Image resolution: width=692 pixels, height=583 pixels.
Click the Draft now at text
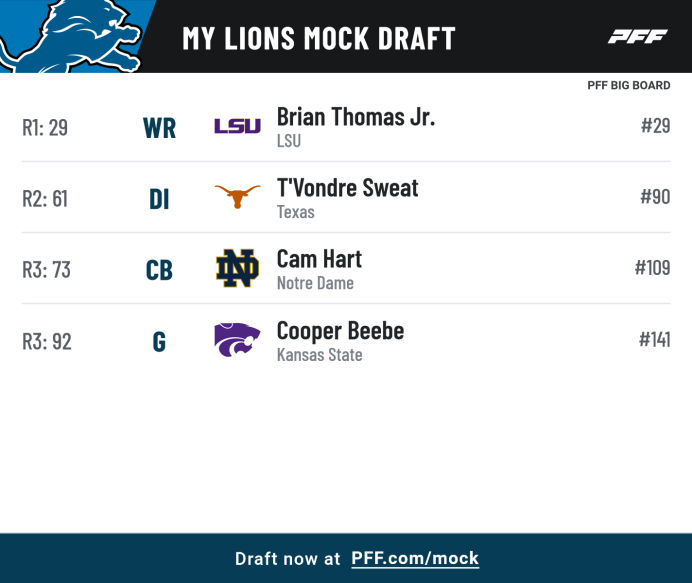288,558
